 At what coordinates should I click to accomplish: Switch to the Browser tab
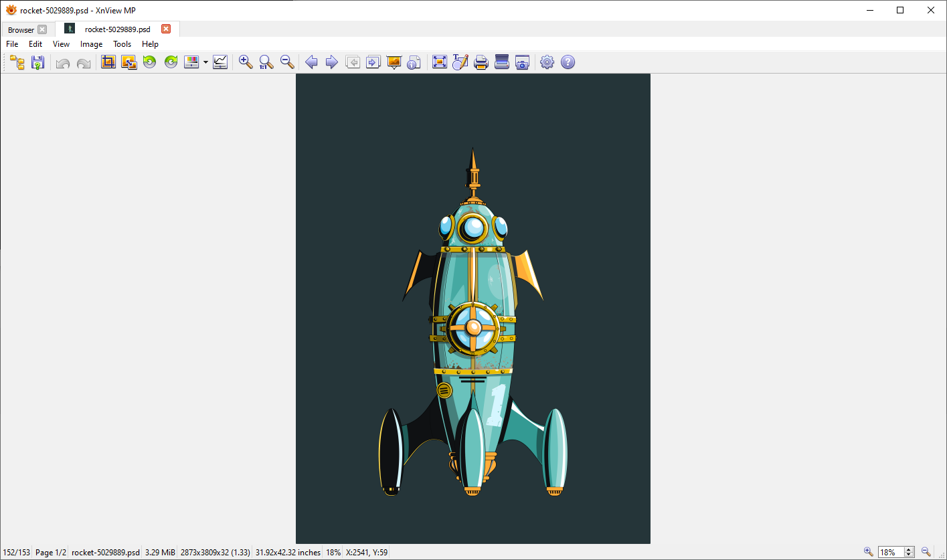[21, 29]
